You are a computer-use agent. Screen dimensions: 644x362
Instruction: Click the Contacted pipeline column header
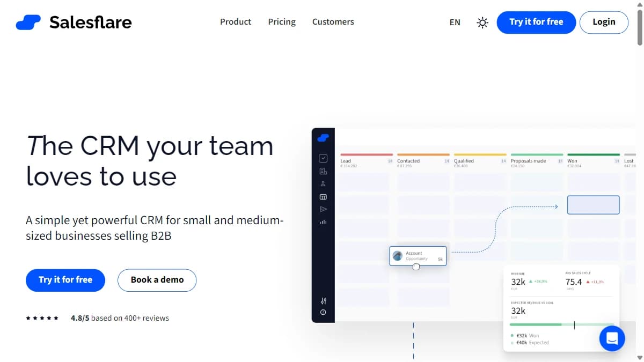(408, 161)
